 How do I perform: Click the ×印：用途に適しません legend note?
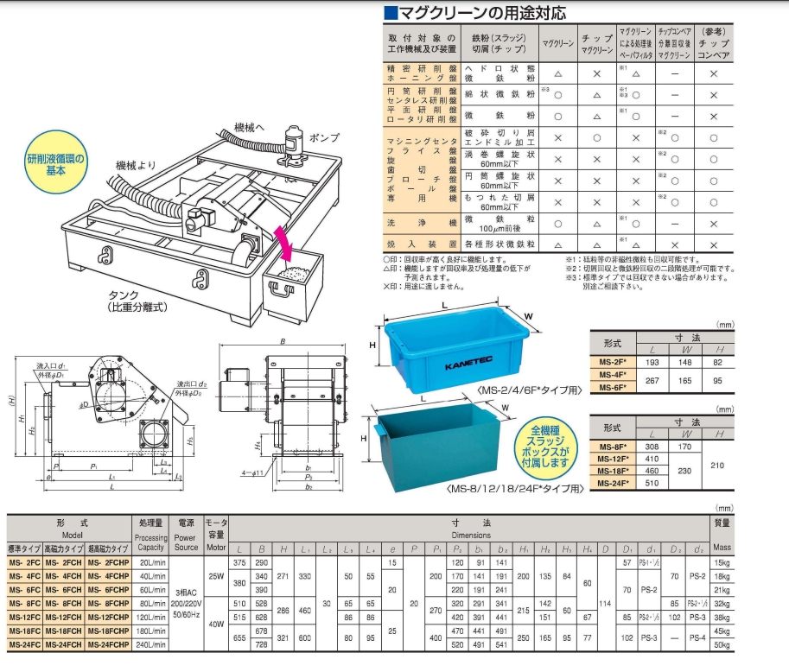(423, 287)
